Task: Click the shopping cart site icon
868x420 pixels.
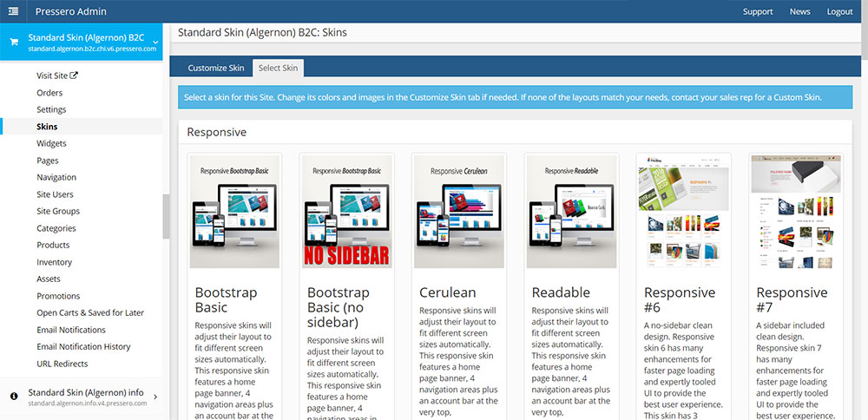Action: point(15,42)
